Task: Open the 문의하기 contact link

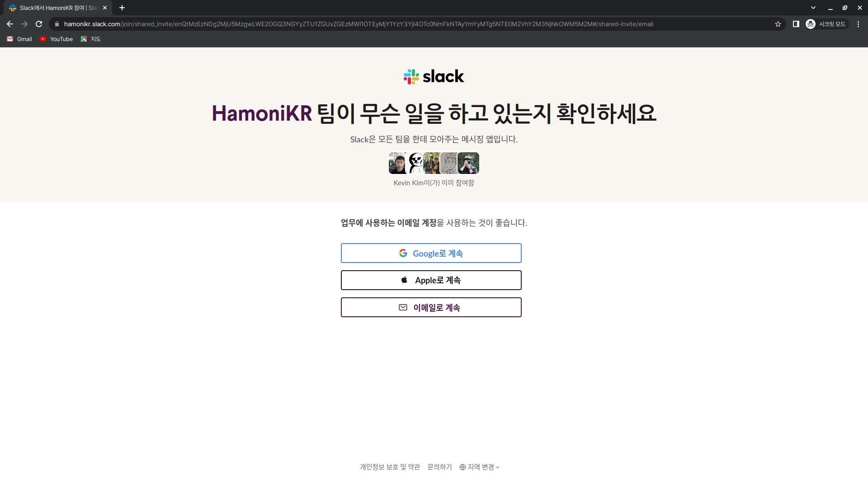Action: [x=439, y=467]
